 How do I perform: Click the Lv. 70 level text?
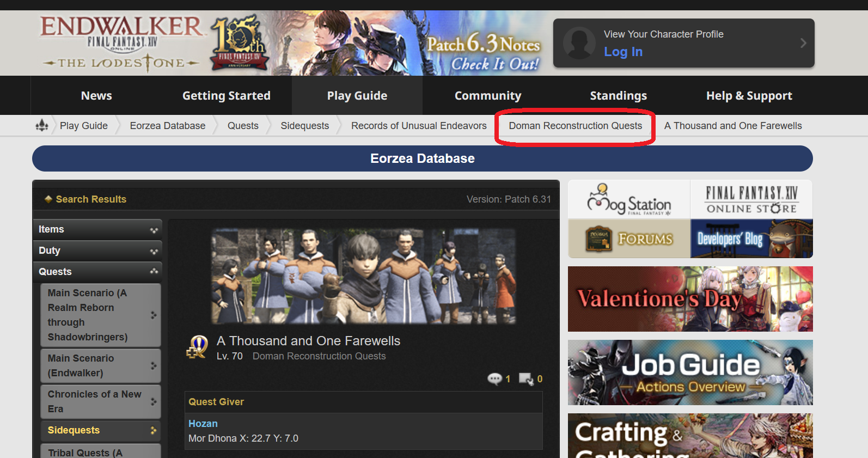(x=230, y=356)
